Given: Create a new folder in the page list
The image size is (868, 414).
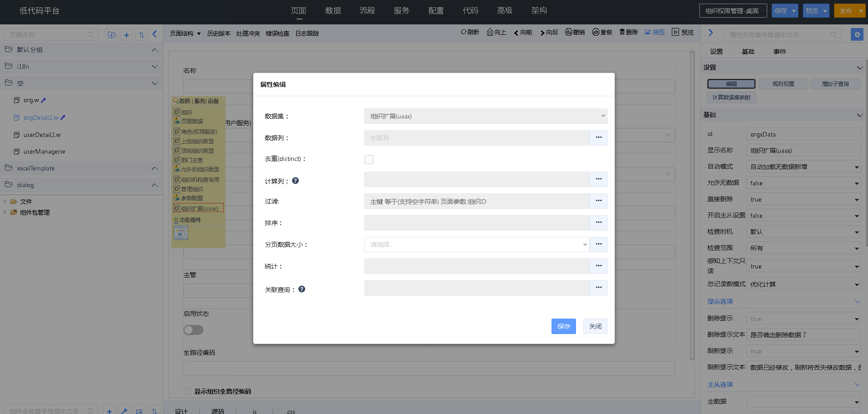Looking at the screenshot, I should (111, 34).
